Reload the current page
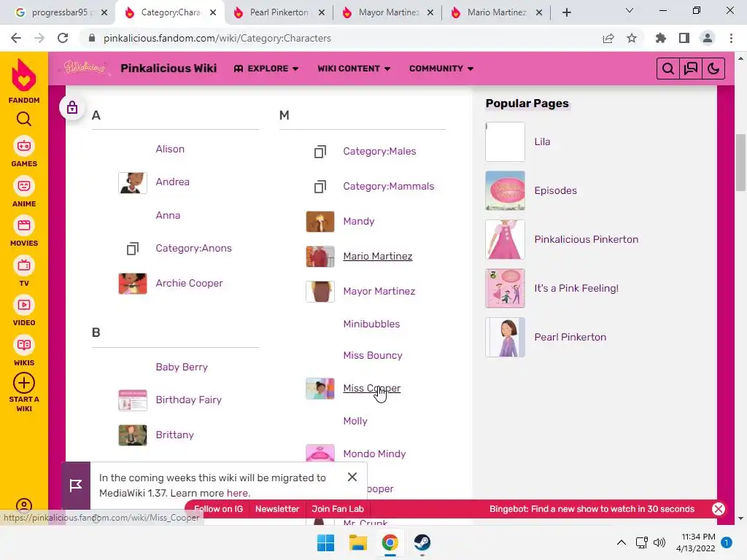The image size is (747, 560). pos(63,38)
